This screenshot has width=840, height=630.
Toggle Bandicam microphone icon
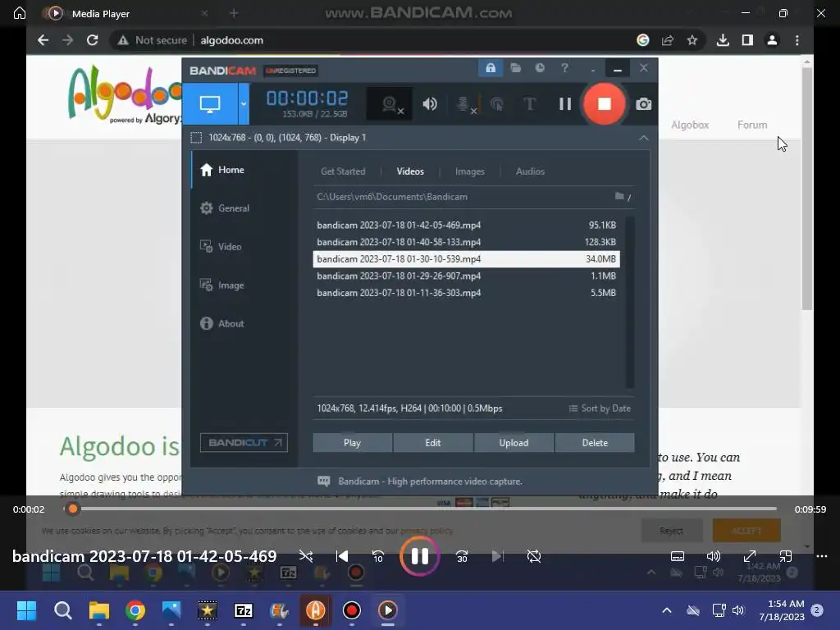(x=466, y=104)
